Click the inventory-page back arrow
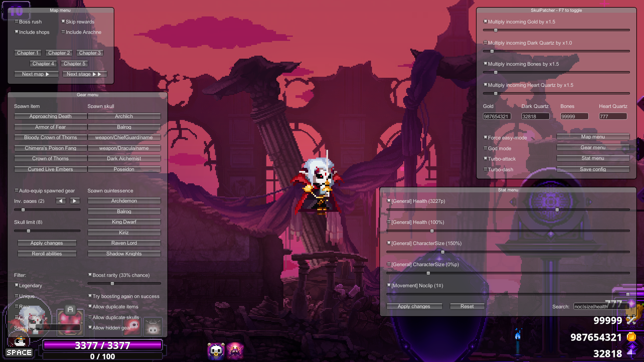 tap(61, 201)
